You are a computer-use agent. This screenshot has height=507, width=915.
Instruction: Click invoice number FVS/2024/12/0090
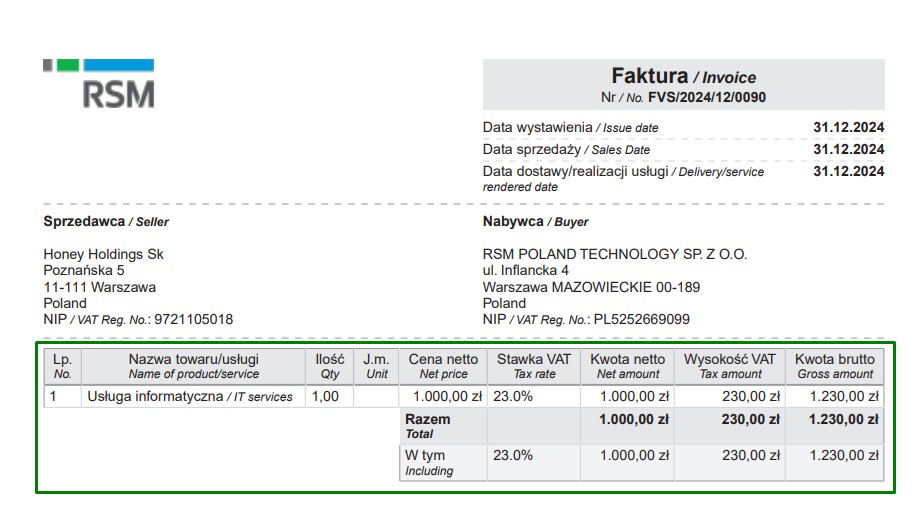pyautogui.click(x=707, y=98)
